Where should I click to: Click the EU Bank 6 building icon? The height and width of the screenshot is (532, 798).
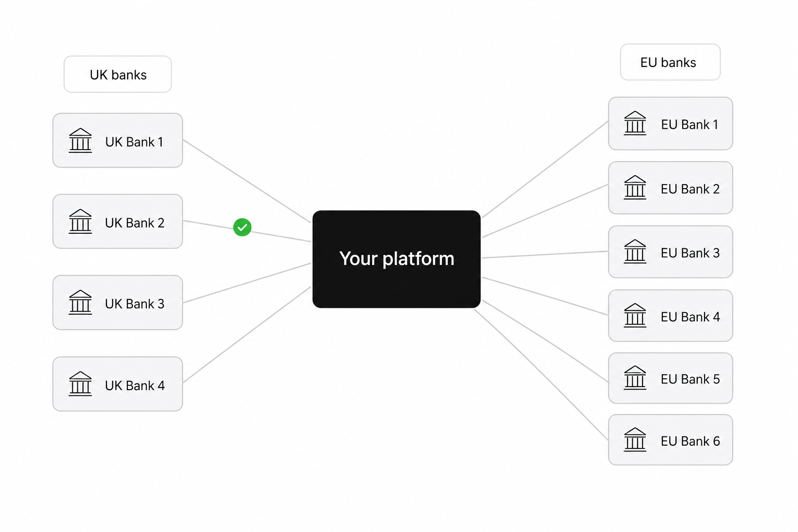pos(635,440)
